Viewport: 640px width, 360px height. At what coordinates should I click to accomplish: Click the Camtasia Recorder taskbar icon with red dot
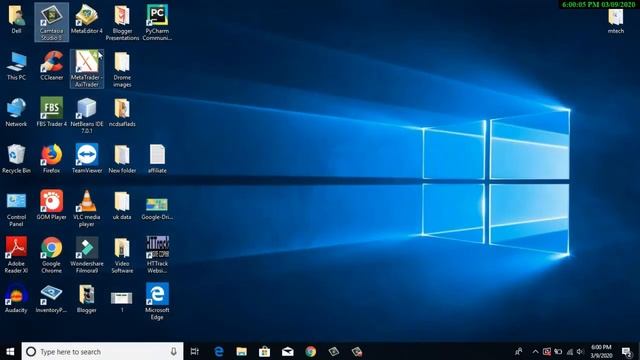point(357,351)
